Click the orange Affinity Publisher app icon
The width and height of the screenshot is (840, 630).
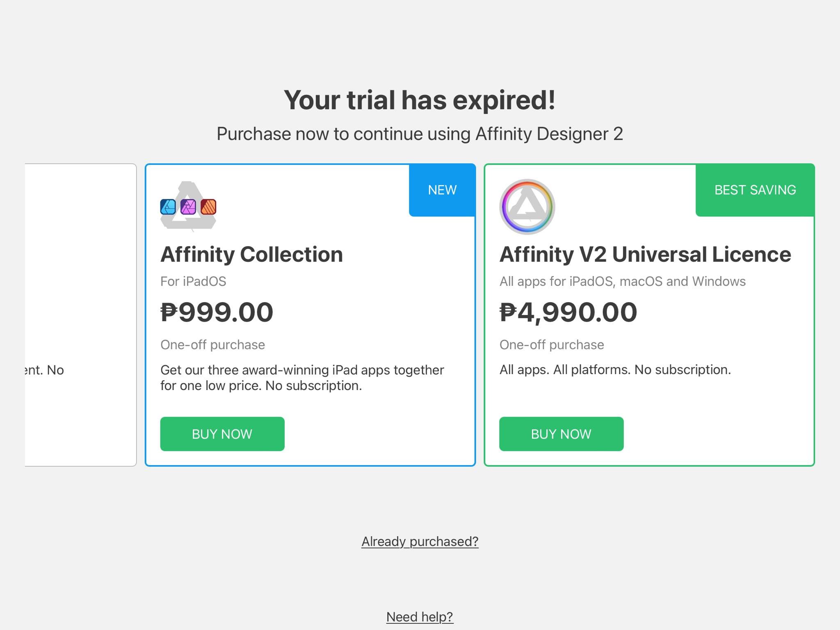(x=208, y=207)
